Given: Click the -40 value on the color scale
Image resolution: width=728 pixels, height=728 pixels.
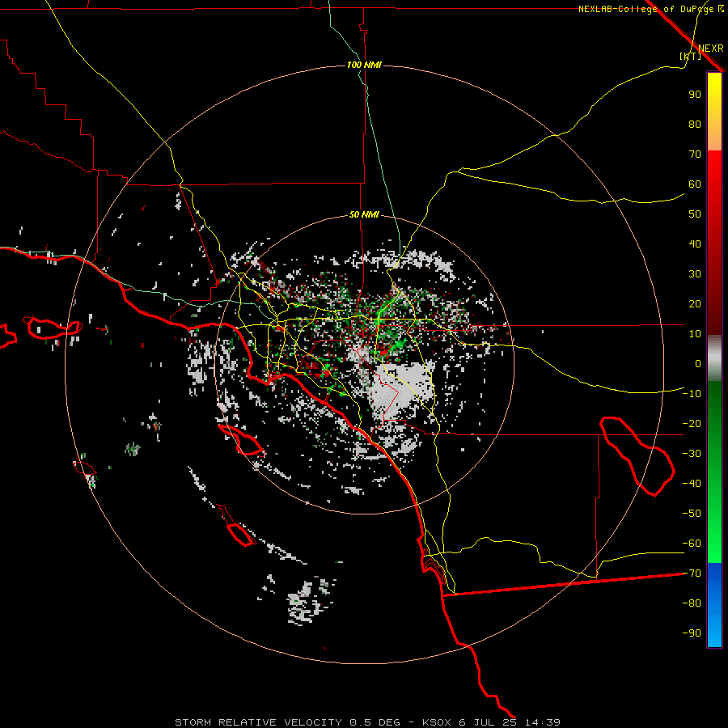Looking at the screenshot, I should [692, 484].
